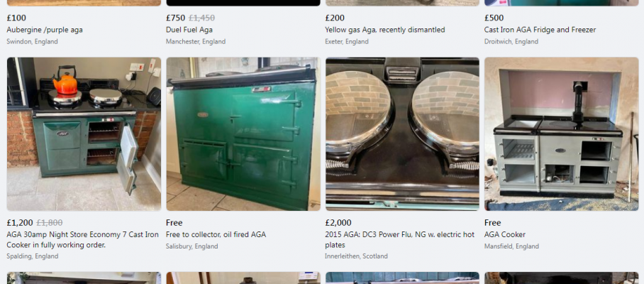This screenshot has height=284, width=644.
Task: Open the grey AGA Cooker photo
Action: [562, 134]
